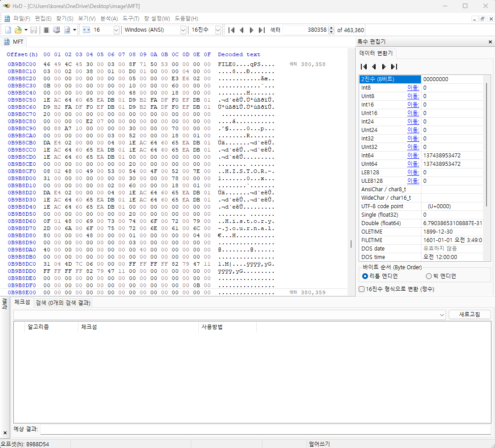Click the 새로고침 button
The width and height of the screenshot is (495, 448).
[470, 314]
